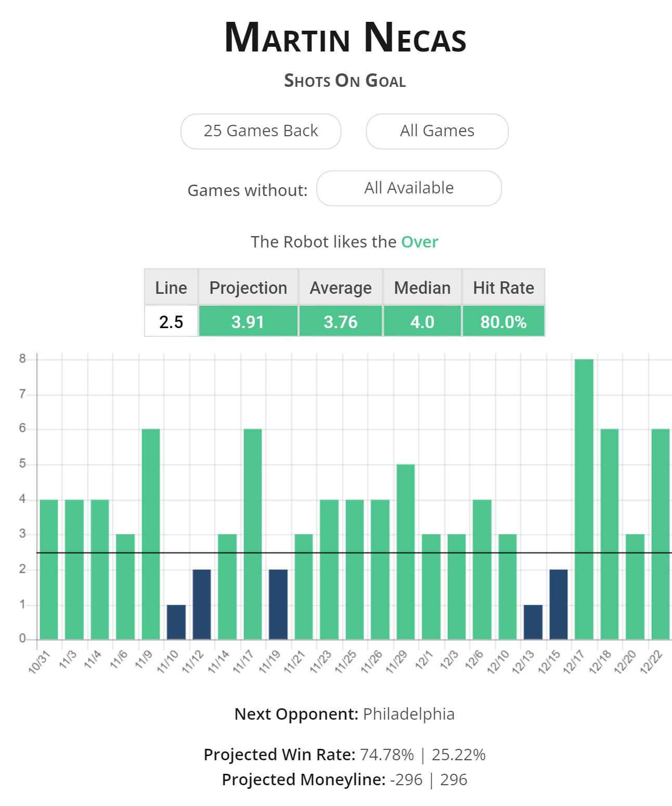Select the All Games button

[x=437, y=131]
